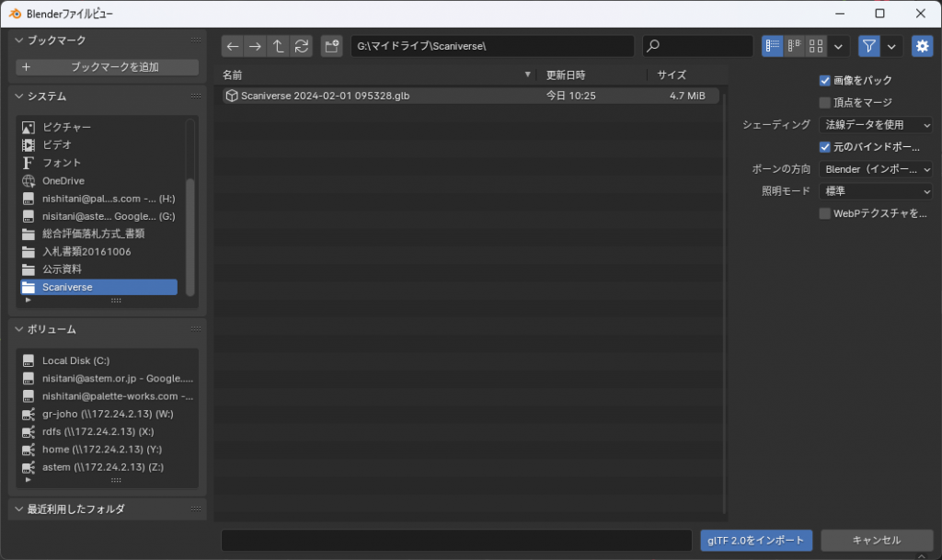Screen dimensions: 942x560
Task: Open 入札書類20161006 folder
Action: 99,251
